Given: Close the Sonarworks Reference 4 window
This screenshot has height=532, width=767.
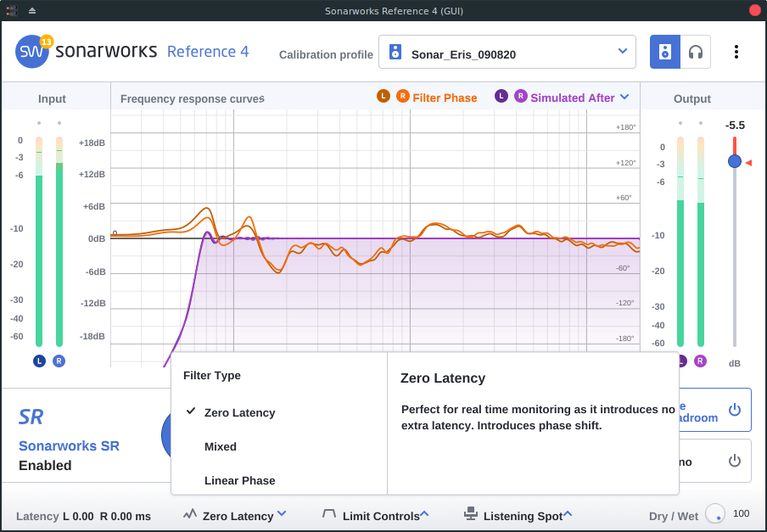Looking at the screenshot, I should point(755,10).
